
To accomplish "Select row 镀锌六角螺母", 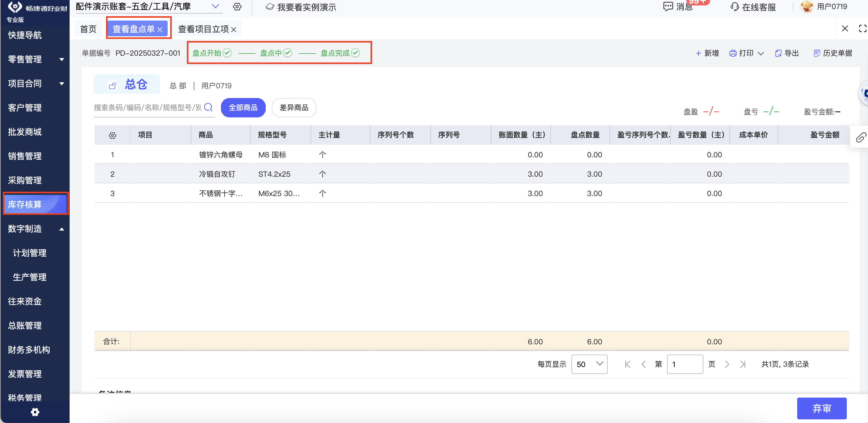I will coord(472,155).
